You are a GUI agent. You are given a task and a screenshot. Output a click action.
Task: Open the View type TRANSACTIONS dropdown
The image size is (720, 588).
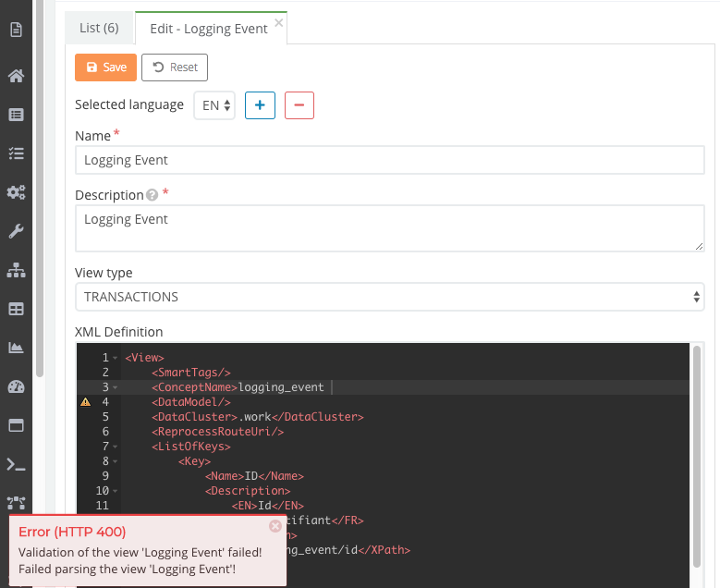(x=389, y=297)
